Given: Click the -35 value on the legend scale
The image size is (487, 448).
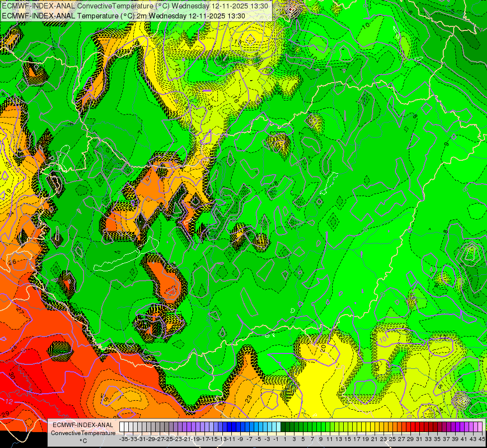Looking at the screenshot, I should pyautogui.click(x=123, y=439).
